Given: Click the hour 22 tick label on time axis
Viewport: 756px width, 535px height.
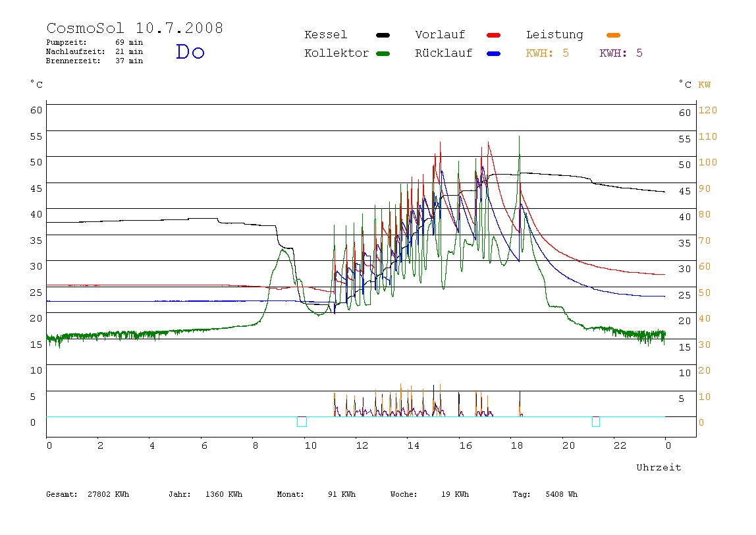Looking at the screenshot, I should click(620, 445).
